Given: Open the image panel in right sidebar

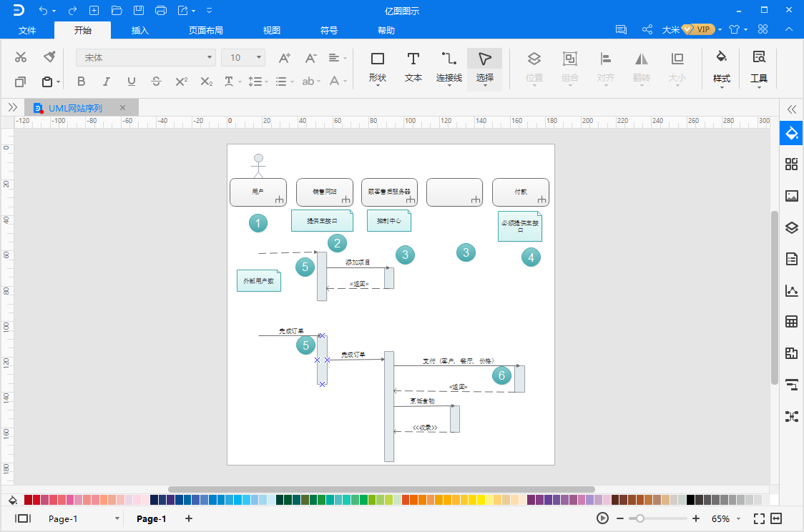Looking at the screenshot, I should pyautogui.click(x=791, y=196).
